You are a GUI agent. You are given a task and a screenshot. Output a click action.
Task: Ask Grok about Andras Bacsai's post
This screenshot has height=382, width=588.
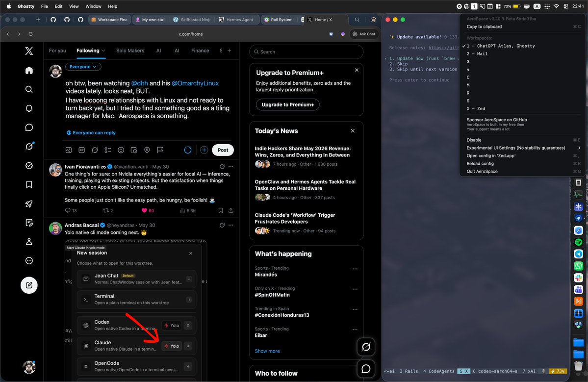pos(222,225)
